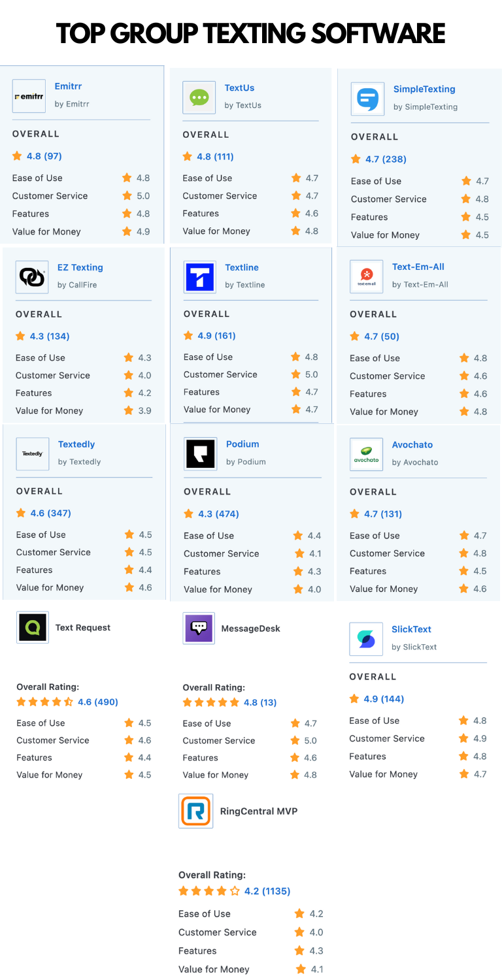Image resolution: width=502 pixels, height=980 pixels.
Task: Click Emitrr 4.8 (97) rating
Action: 44,156
